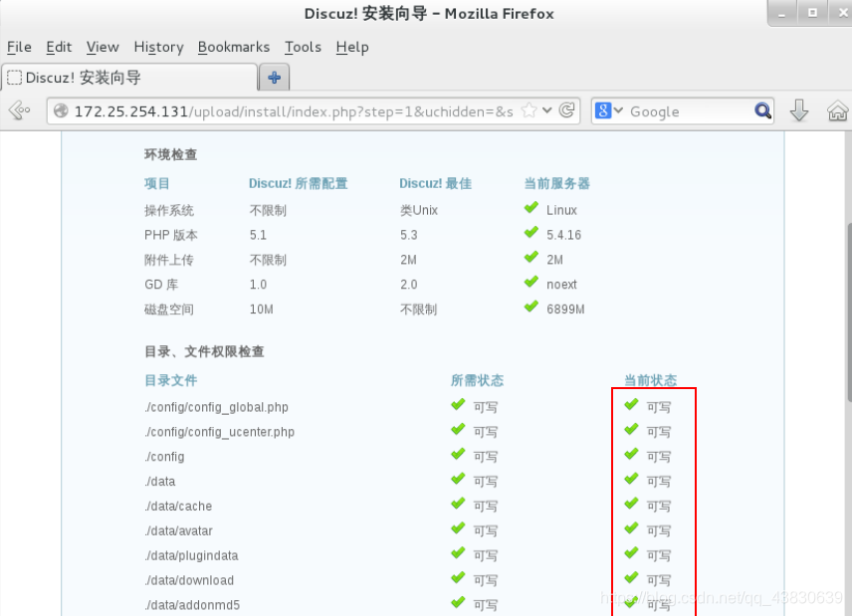Open the Edit menu
Screen dimensions: 852x616
pyautogui.click(x=59, y=47)
